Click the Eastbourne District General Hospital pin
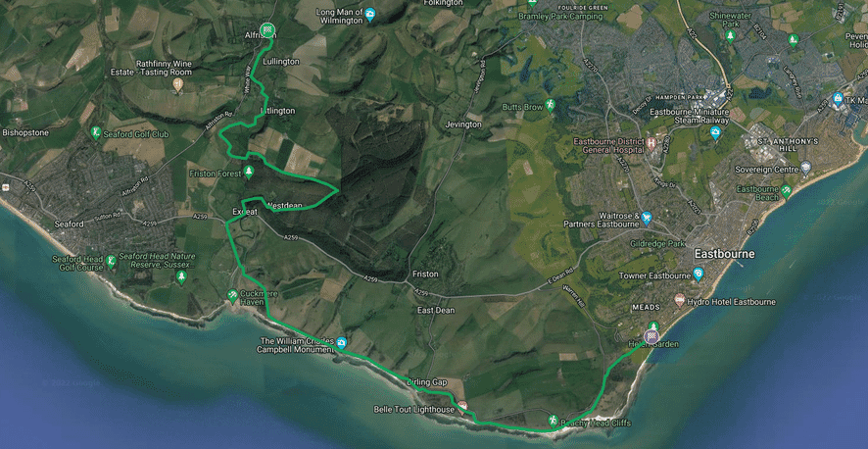 tap(651, 143)
